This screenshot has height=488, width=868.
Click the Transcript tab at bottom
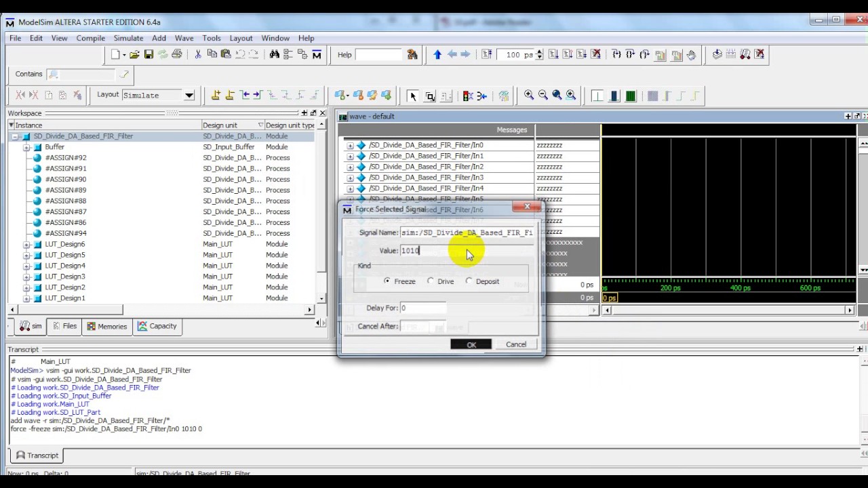(37, 455)
